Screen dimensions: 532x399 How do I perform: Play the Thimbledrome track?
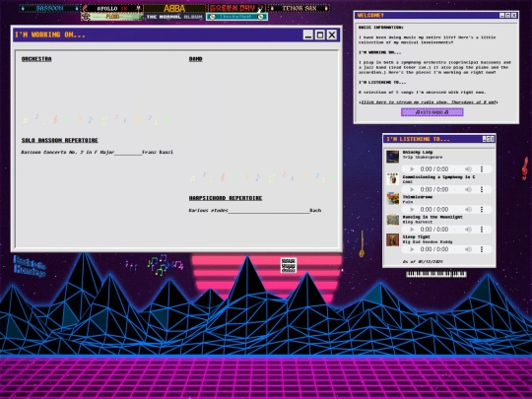[412, 209]
